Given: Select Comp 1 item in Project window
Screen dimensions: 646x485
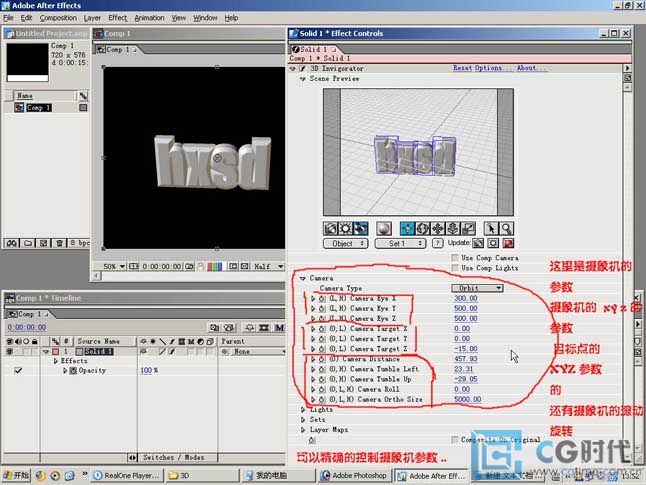Looking at the screenshot, I should [x=39, y=108].
